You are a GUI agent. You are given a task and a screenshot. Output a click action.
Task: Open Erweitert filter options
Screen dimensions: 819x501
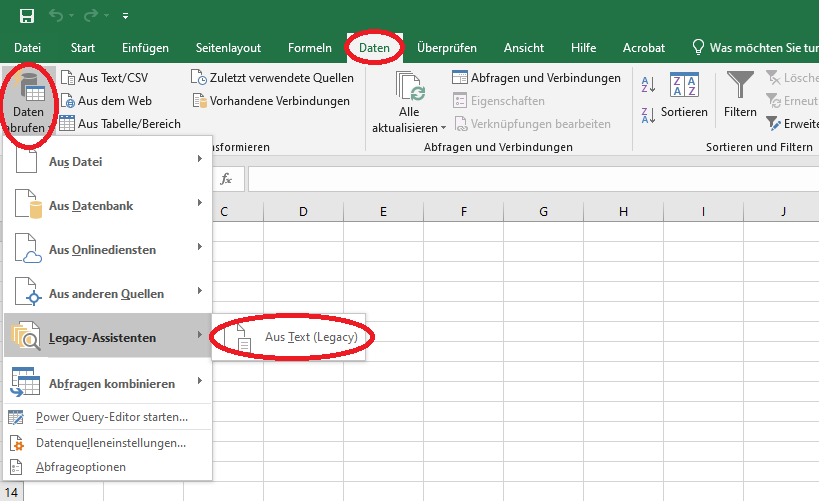coord(792,124)
